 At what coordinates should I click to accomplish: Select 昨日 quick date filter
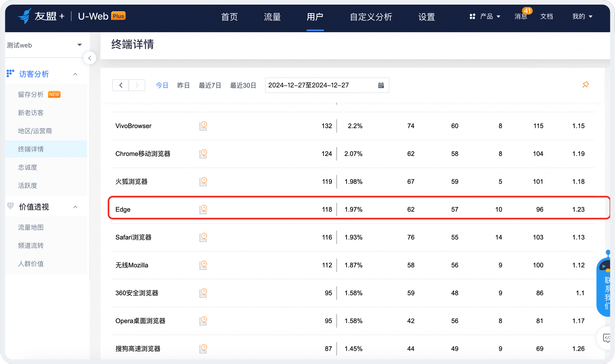coord(184,85)
